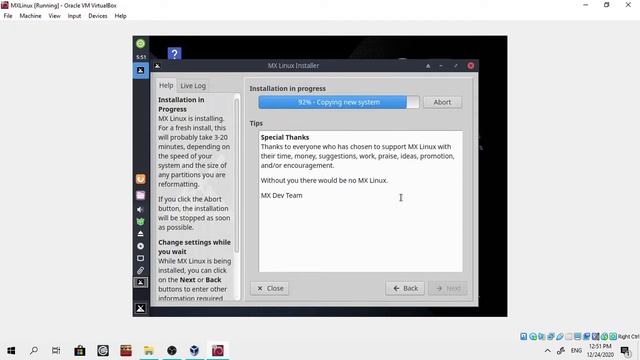This screenshot has width=640, height=360.
Task: Click the help panel vertical scrollbar
Action: coord(236,176)
